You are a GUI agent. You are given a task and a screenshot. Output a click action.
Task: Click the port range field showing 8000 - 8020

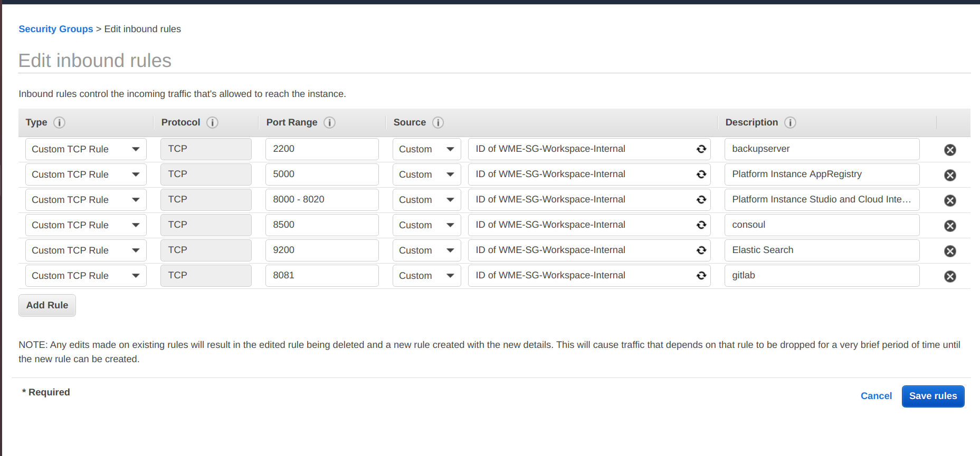pos(321,200)
